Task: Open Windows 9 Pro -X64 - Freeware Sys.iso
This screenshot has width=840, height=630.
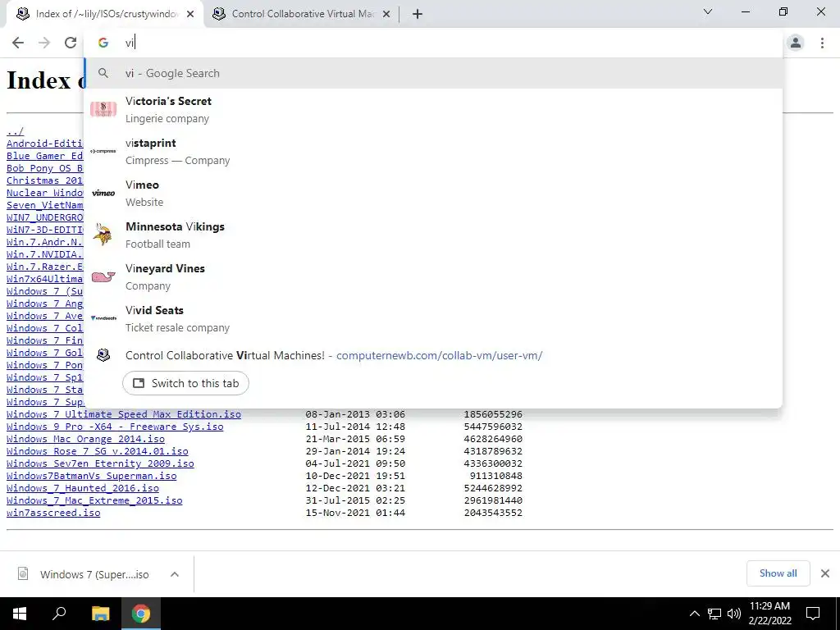Action: 115,427
